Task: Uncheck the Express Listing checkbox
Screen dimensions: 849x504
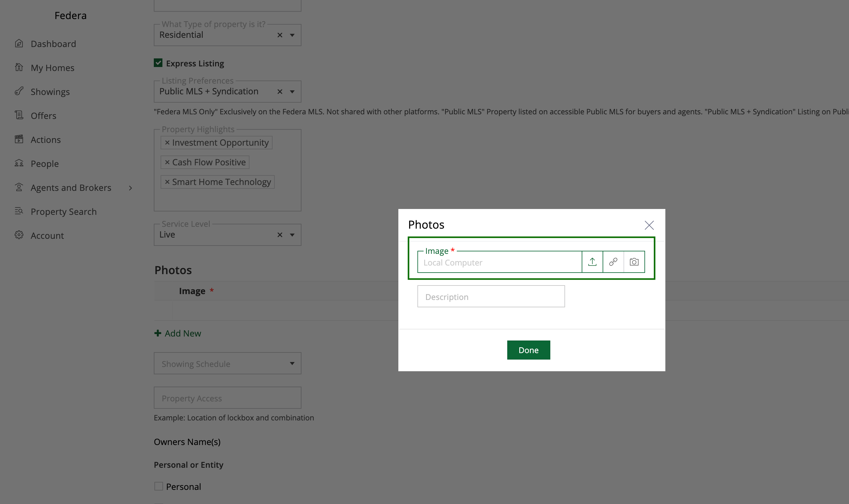Action: (x=158, y=63)
